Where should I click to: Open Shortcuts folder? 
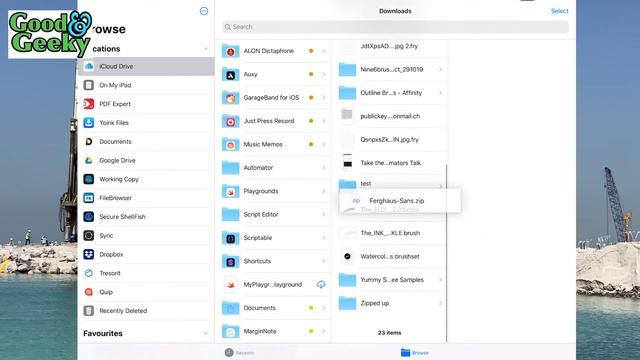(274, 261)
